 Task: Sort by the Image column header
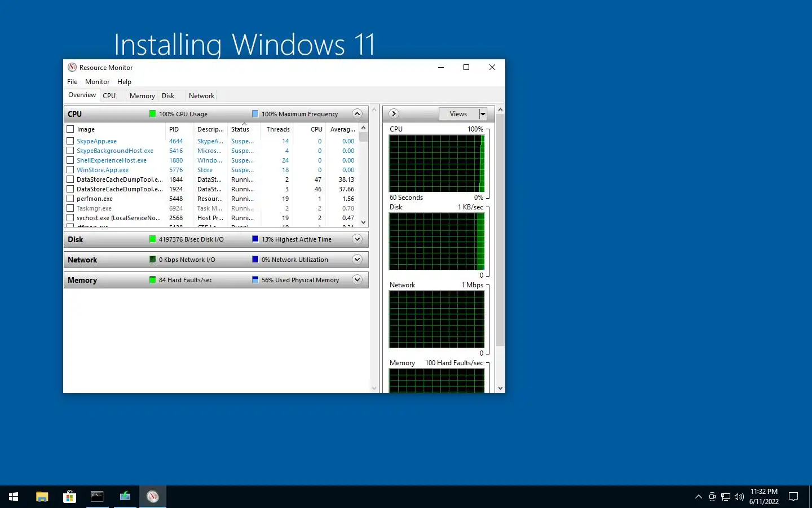pyautogui.click(x=115, y=129)
